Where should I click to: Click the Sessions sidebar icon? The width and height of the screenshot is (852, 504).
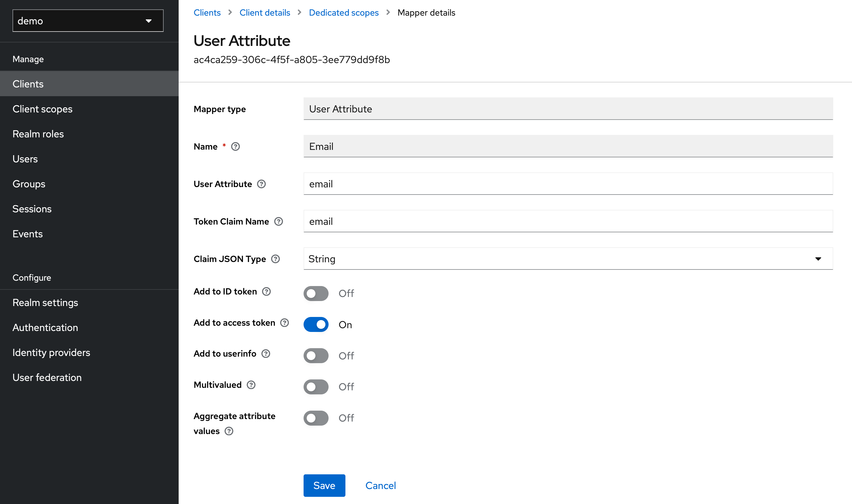pyautogui.click(x=32, y=209)
